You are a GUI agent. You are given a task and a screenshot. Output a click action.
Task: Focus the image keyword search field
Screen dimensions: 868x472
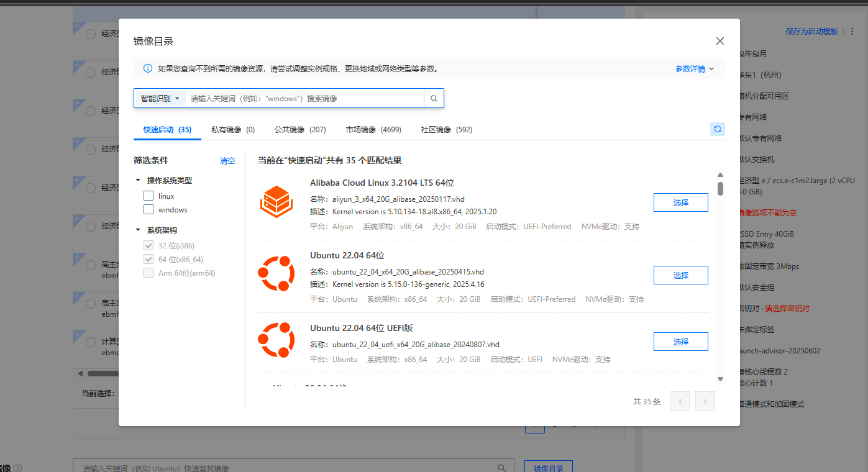[x=304, y=98]
